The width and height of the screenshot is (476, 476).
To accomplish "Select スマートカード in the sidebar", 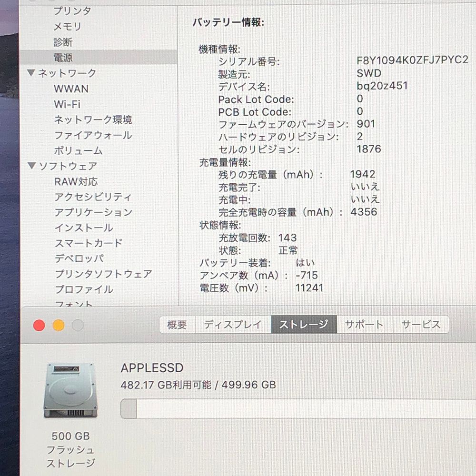I will tap(89, 243).
